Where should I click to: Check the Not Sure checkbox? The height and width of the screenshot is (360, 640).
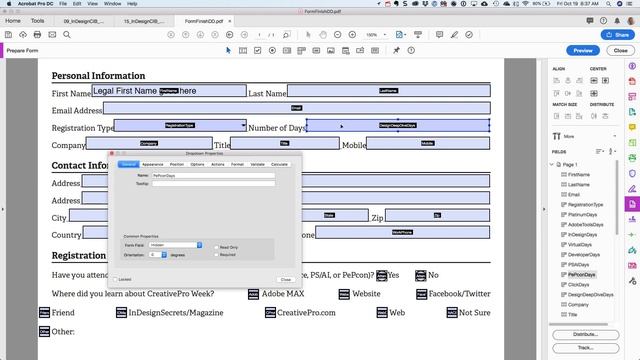pyautogui.click(x=452, y=313)
